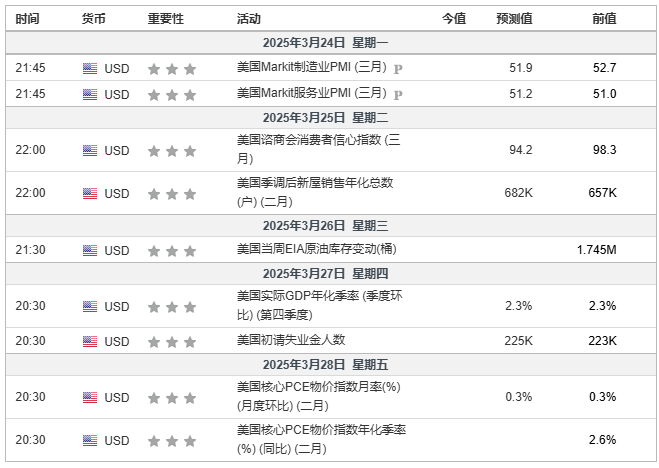
Task: Click the 前值 column header
Action: [604, 19]
